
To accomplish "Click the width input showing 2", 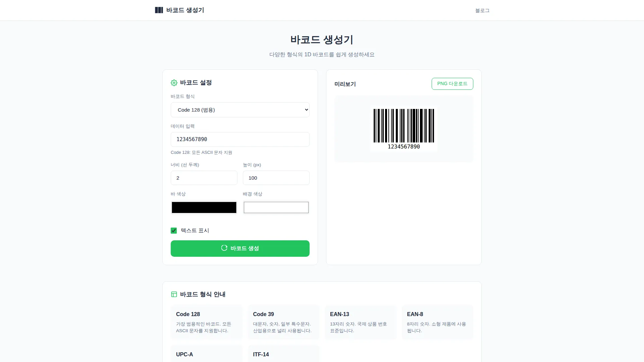I will [204, 178].
